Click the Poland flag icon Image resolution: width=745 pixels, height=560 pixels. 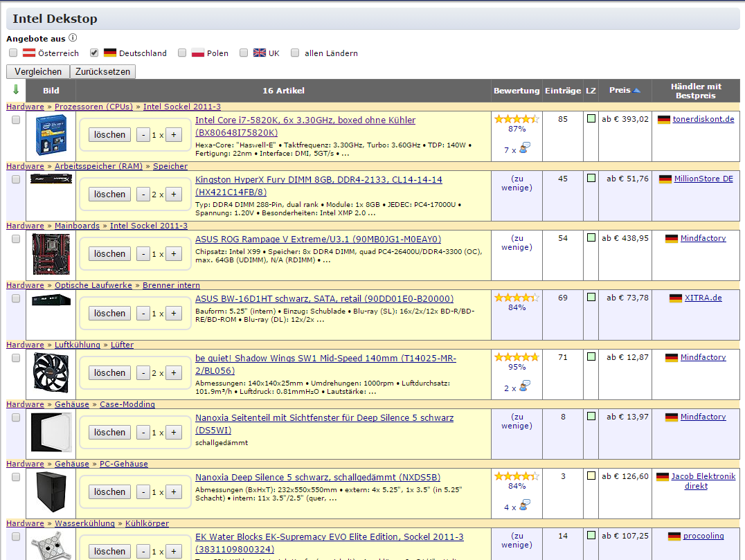pyautogui.click(x=197, y=53)
